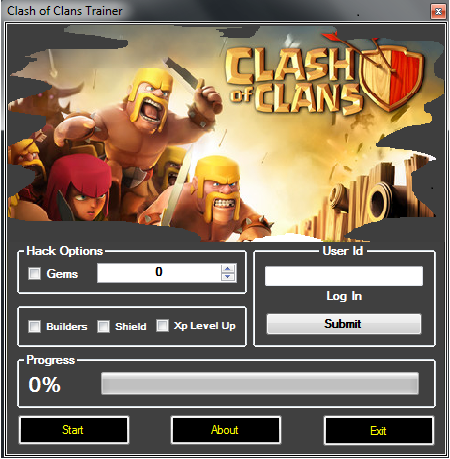Click the Log In label
This screenshot has height=459, width=450.
(344, 296)
